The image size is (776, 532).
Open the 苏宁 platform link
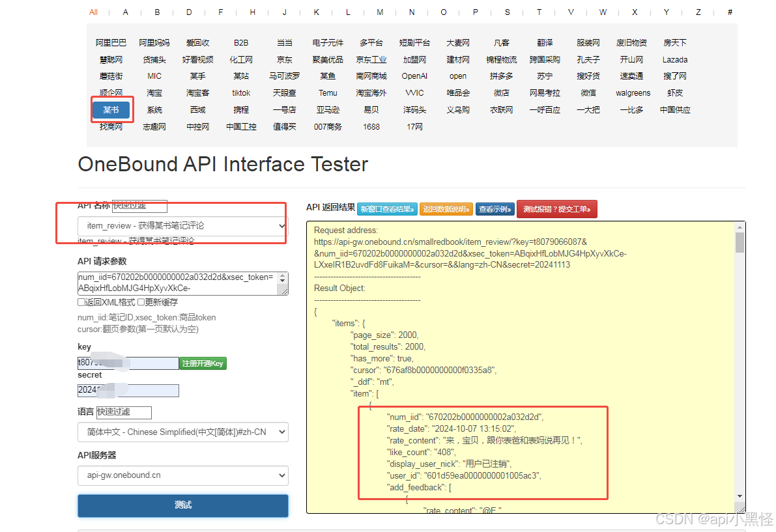545,76
